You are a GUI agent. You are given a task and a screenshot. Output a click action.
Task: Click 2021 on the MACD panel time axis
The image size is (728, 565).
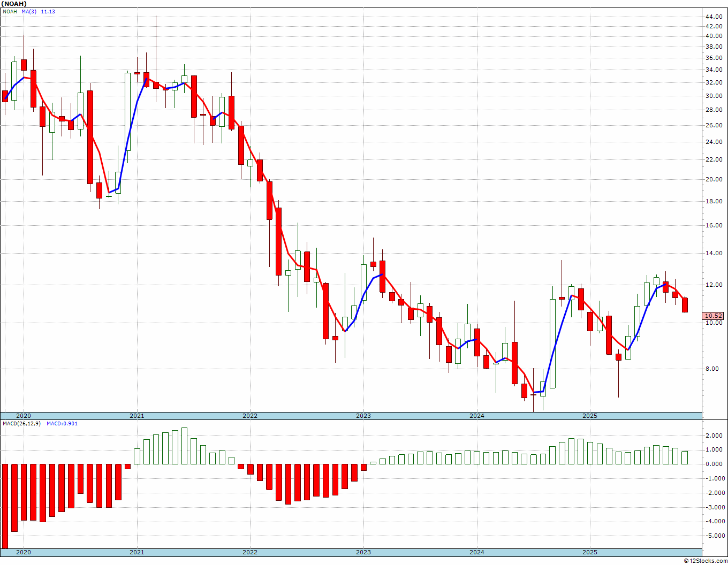136,552
